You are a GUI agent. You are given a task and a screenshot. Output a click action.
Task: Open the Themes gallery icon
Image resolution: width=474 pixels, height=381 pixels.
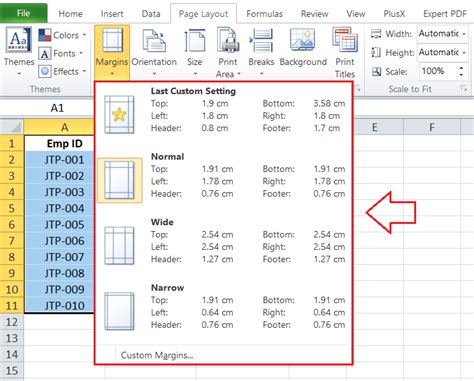pyautogui.click(x=19, y=40)
